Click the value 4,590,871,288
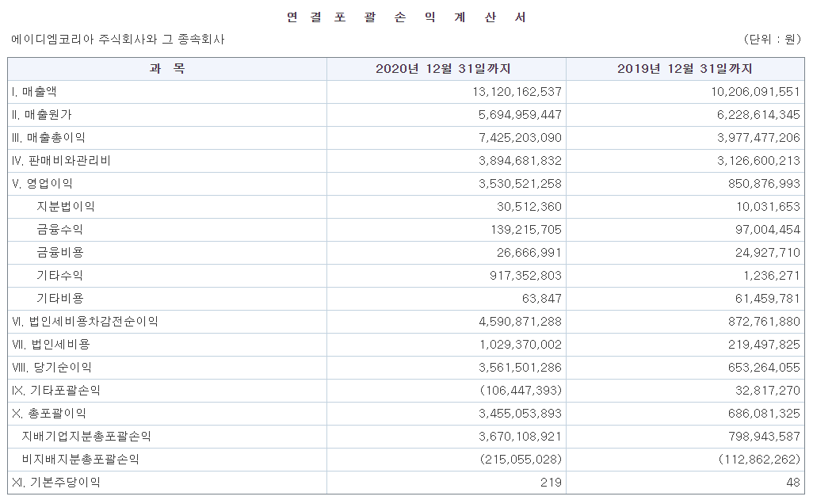Screen dimensions: 813x504 (x=520, y=322)
